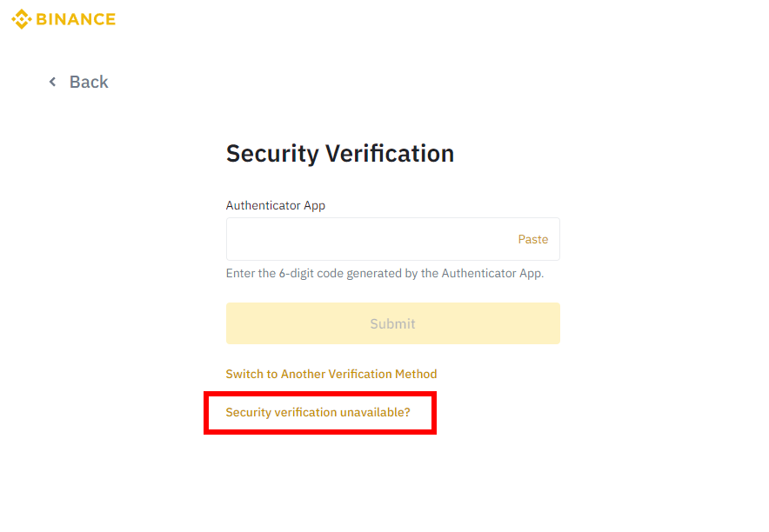769x532 pixels.
Task: Click Security verification unavailable? link
Action: pos(318,412)
